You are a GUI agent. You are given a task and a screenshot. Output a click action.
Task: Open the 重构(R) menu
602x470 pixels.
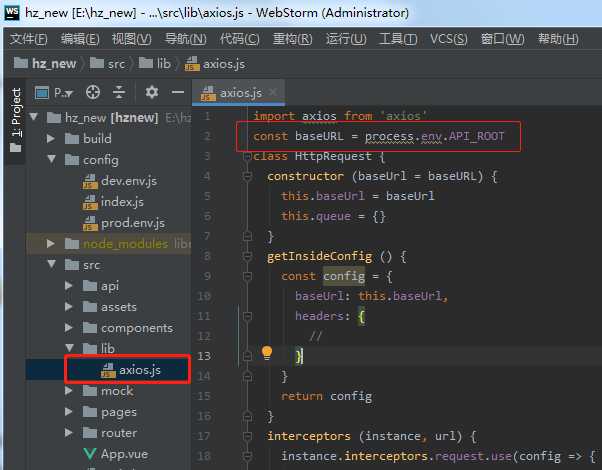[x=292, y=39]
